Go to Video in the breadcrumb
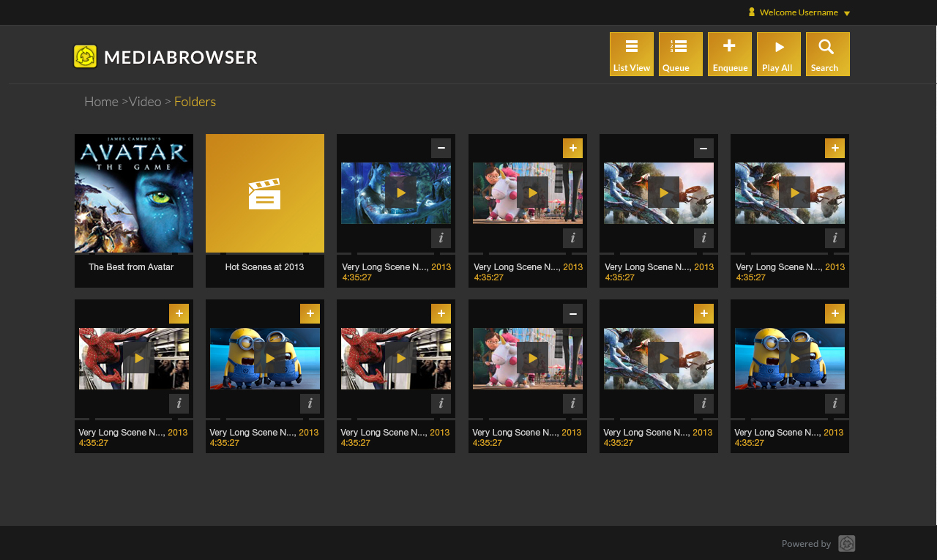 [x=145, y=101]
